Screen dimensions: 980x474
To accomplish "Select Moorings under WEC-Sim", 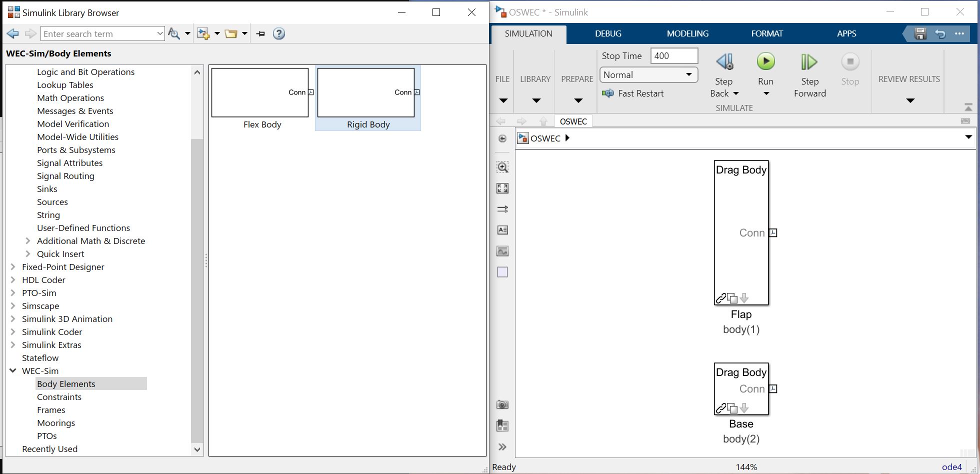I will point(56,423).
